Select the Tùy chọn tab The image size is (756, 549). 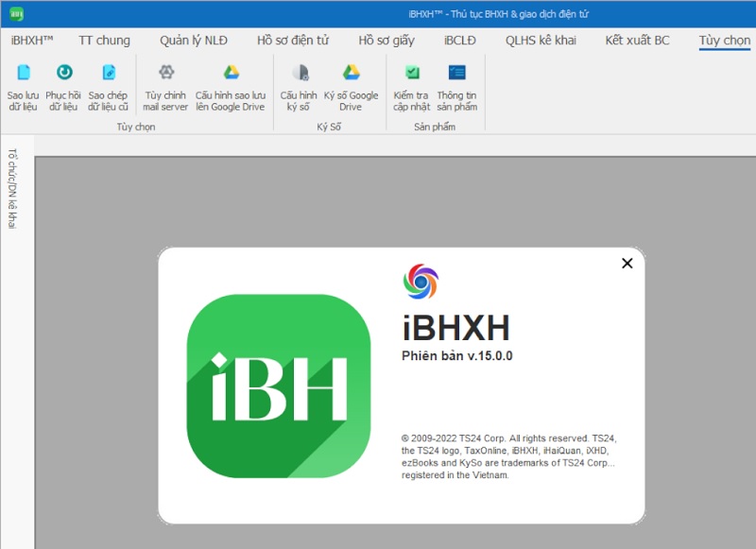click(725, 41)
